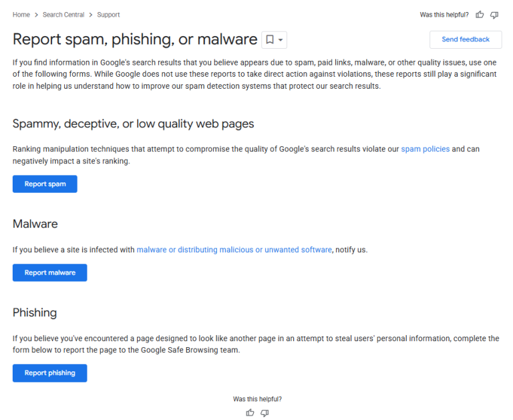
Task: Expand the bookmark dropdown arrow
Action: click(281, 40)
